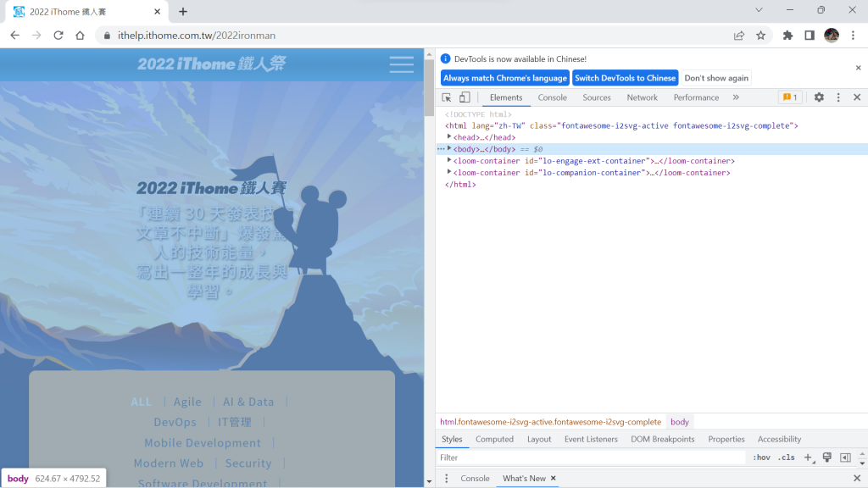Screen dimensions: 868x488
Task: Open a new browser tab
Action: (x=183, y=12)
